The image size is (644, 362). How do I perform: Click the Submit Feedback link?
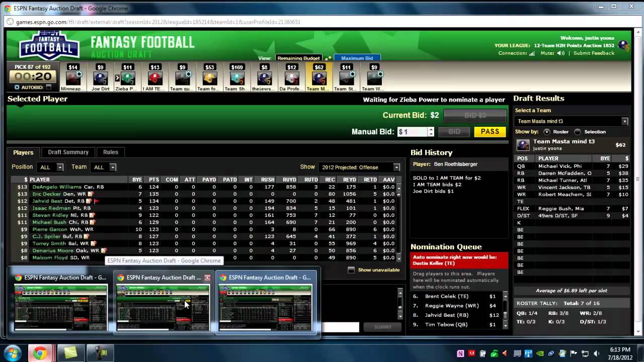click(594, 53)
